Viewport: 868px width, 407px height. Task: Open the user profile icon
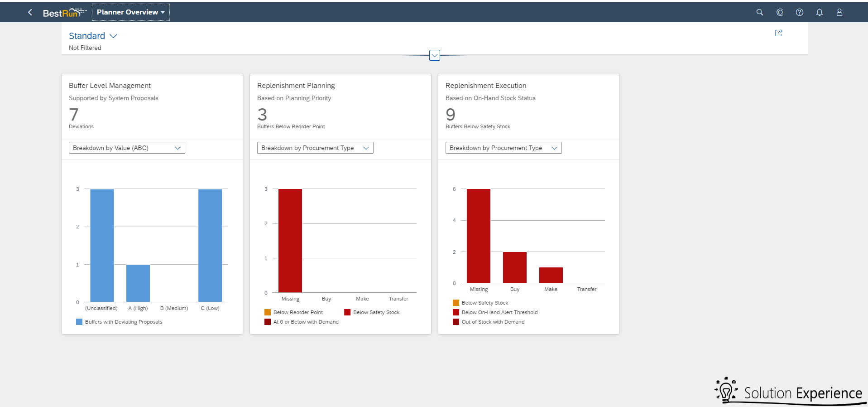click(x=839, y=12)
